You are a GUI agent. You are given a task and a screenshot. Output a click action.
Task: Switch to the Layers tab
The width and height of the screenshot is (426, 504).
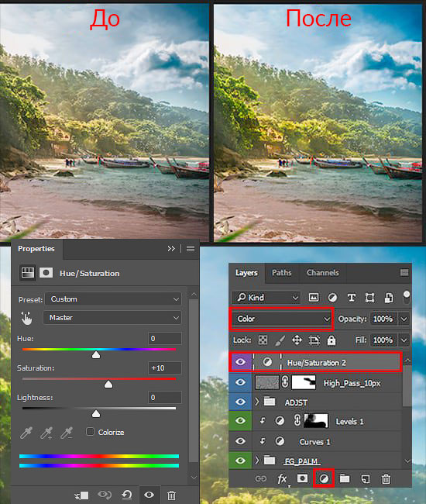click(246, 273)
